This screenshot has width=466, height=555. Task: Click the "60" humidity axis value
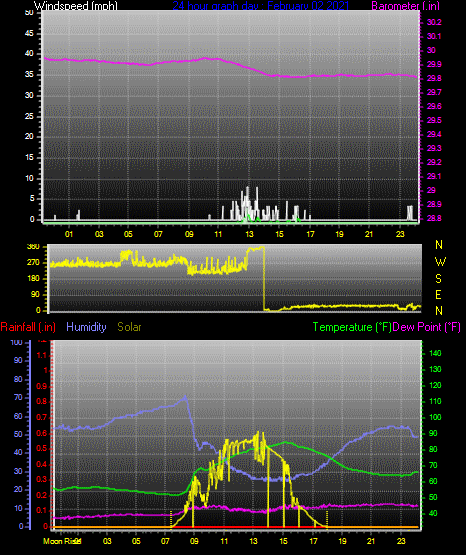(x=18, y=417)
